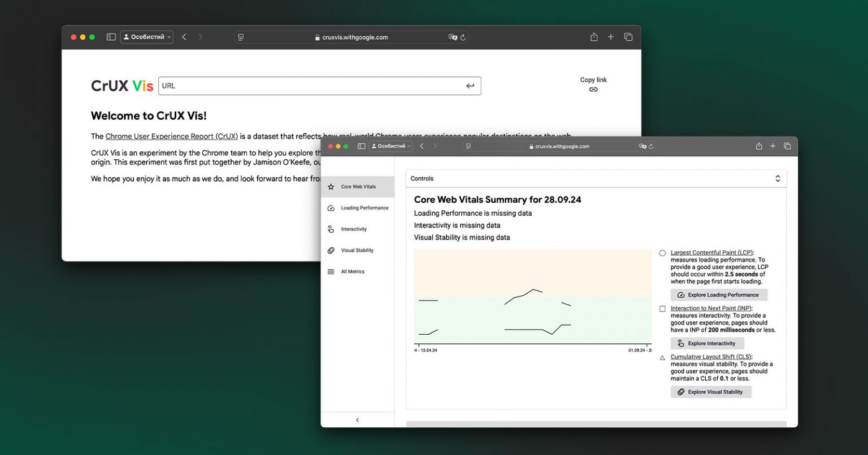Click the 'Welcome to CrUX Vis!' heading

(x=149, y=116)
